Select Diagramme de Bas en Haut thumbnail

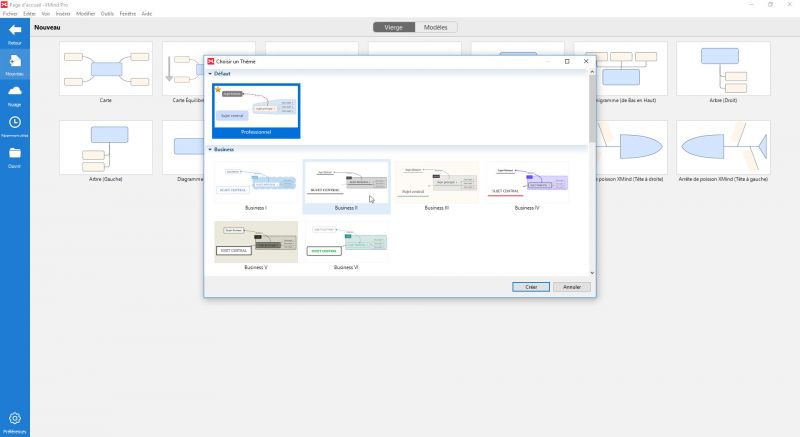[x=632, y=68]
